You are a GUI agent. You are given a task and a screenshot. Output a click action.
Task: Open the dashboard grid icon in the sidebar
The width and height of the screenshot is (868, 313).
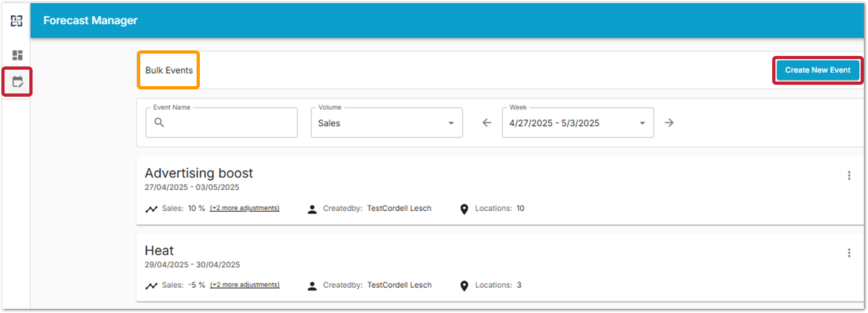[17, 55]
